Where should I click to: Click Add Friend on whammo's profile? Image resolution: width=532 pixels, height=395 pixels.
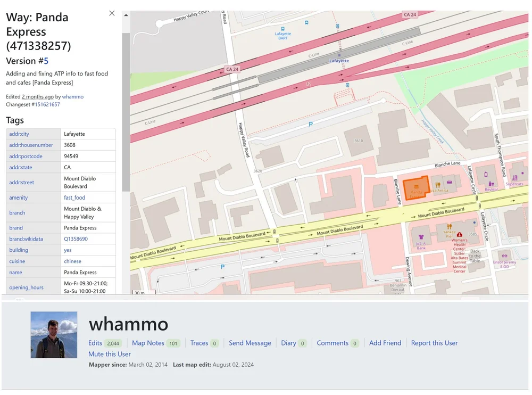385,343
